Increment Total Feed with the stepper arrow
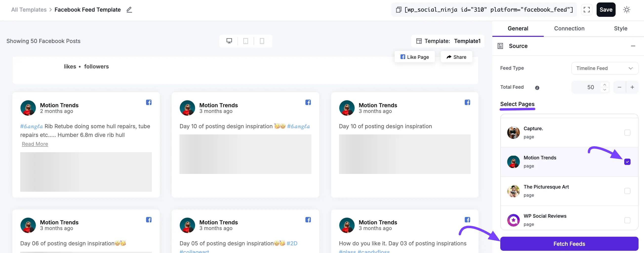 point(605,85)
